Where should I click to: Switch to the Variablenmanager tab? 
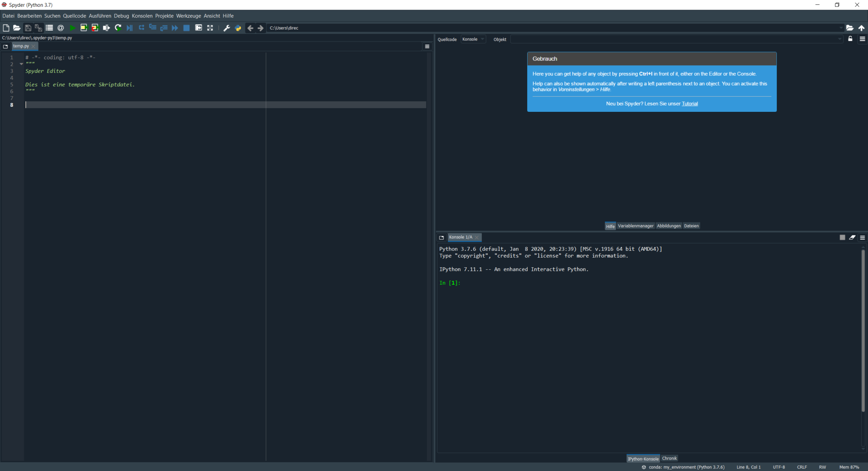635,226
